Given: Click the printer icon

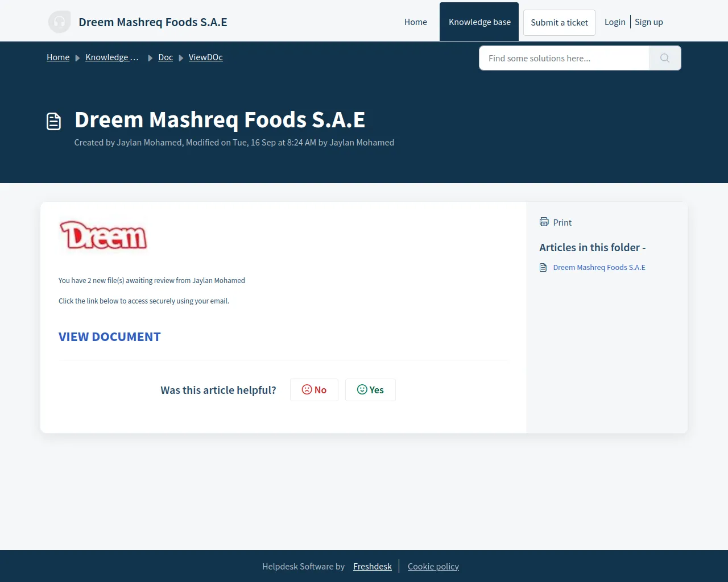Looking at the screenshot, I should (544, 222).
